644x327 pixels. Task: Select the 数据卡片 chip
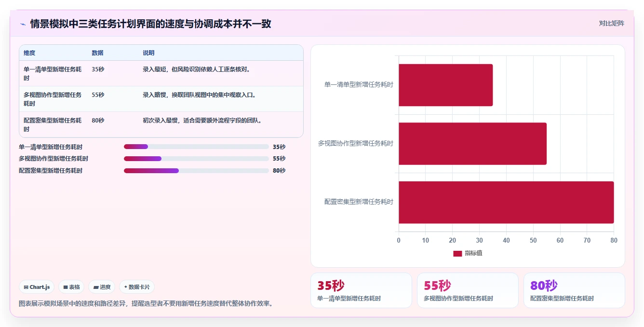(x=137, y=287)
